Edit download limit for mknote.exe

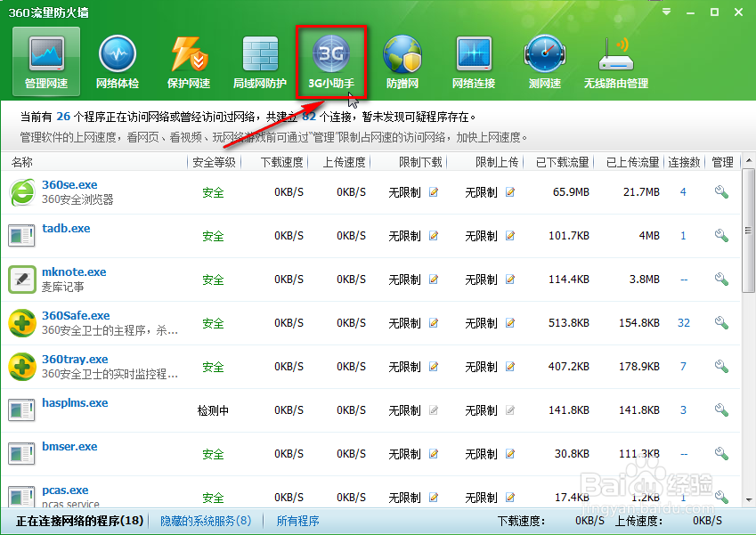(434, 279)
